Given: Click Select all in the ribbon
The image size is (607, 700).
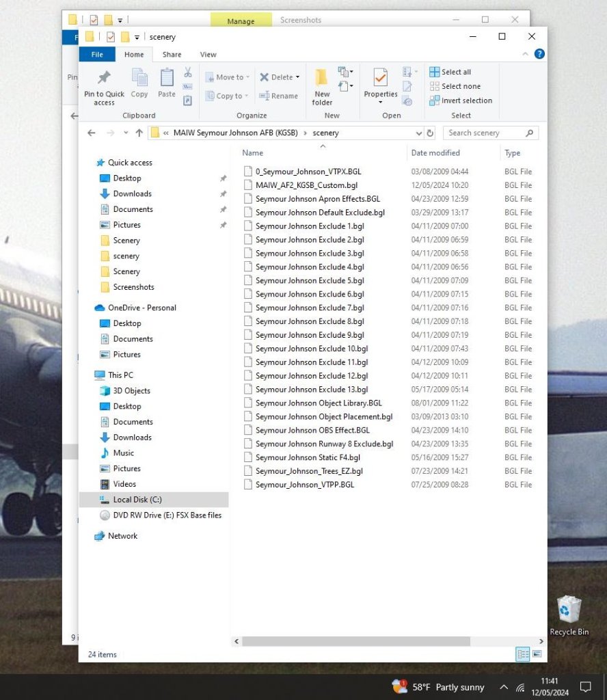Looking at the screenshot, I should click(x=450, y=72).
